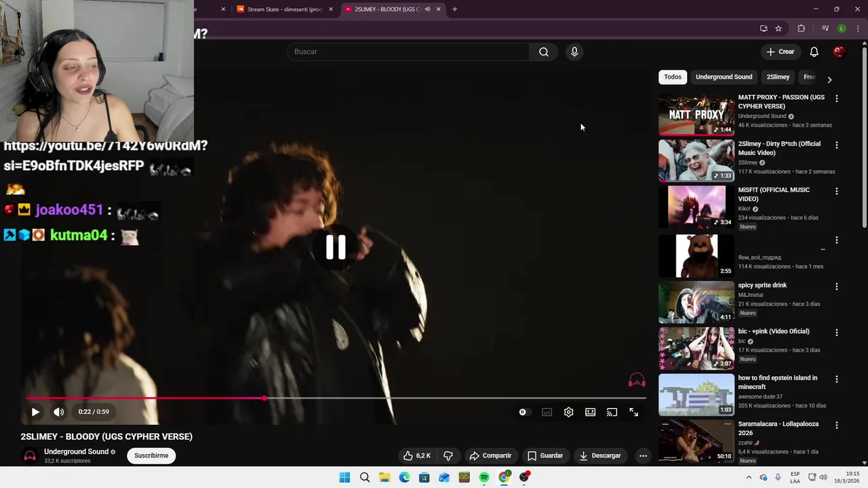Mute the video with the volume icon
This screenshot has height=488, width=868.
click(59, 412)
